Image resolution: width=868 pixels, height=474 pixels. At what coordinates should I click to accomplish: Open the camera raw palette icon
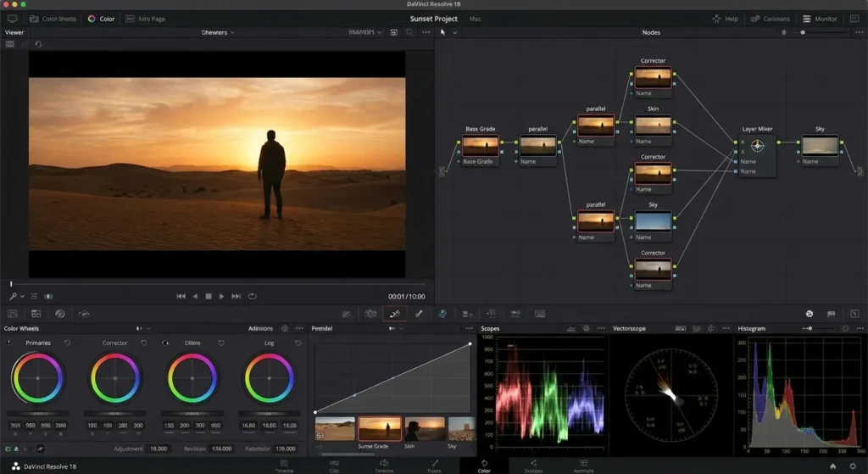(x=12, y=314)
